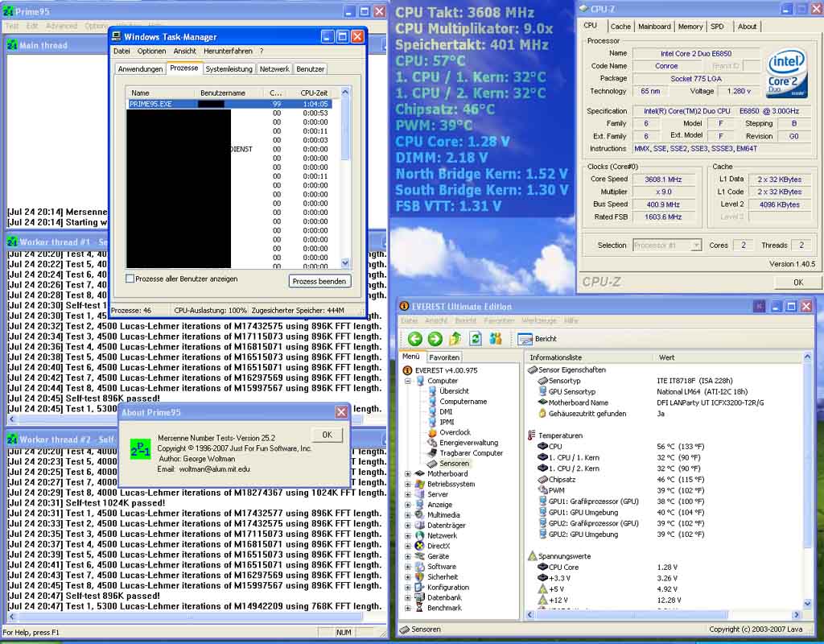
Task: Collapse the Computer tree node
Action: (x=408, y=381)
